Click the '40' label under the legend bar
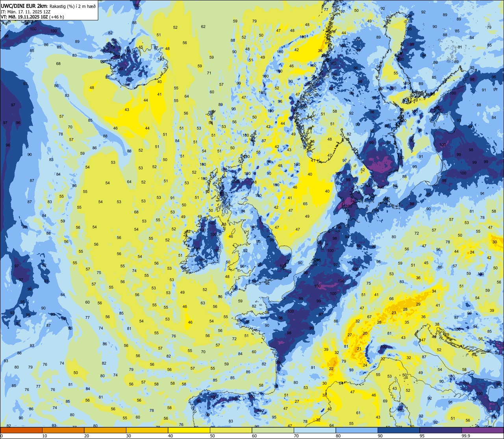Screen dimensions: 504x439 [170, 436]
